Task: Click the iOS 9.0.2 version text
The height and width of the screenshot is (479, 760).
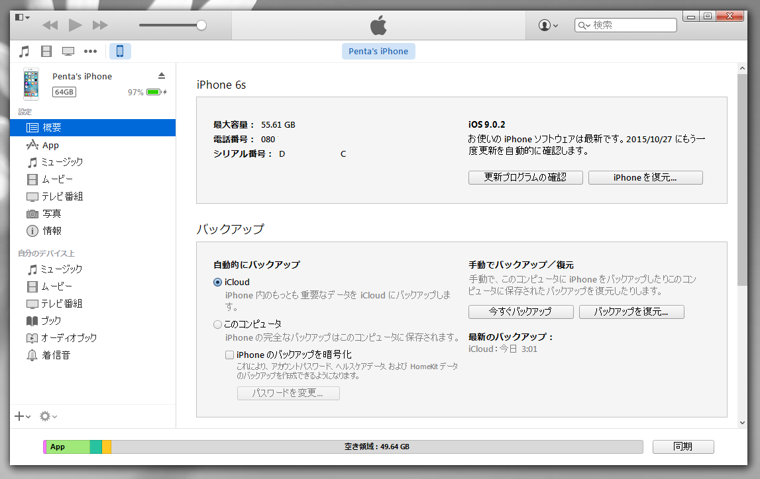Action: point(487,125)
